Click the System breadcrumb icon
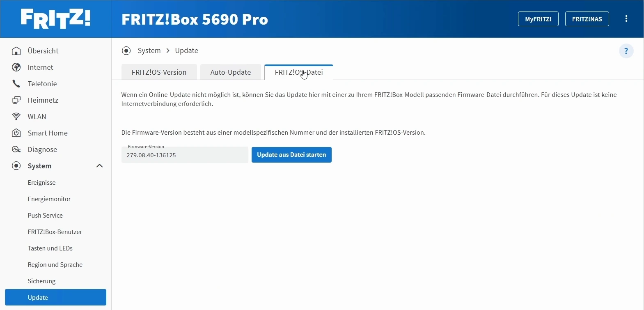The height and width of the screenshot is (310, 644). click(x=126, y=51)
